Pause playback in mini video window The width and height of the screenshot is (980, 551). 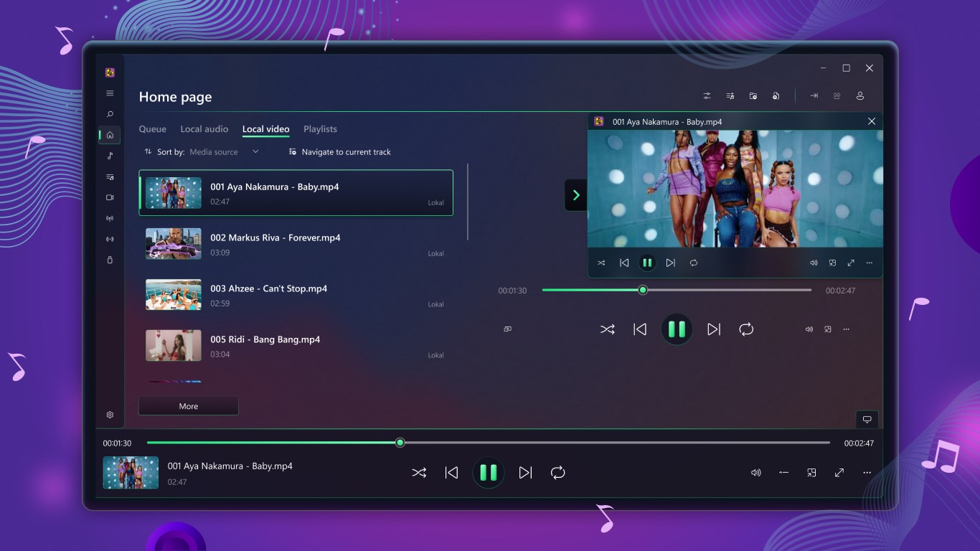tap(647, 263)
